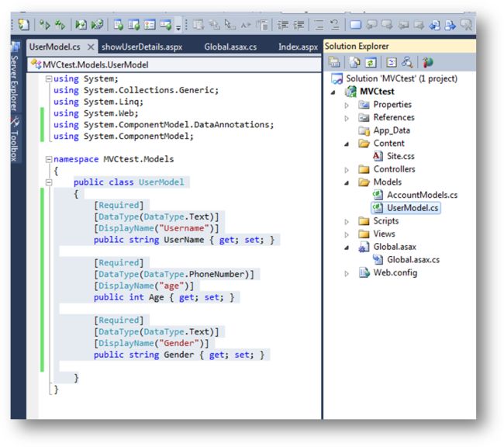Collapse the Models folder node
This screenshot has width=504, height=447.
click(347, 183)
